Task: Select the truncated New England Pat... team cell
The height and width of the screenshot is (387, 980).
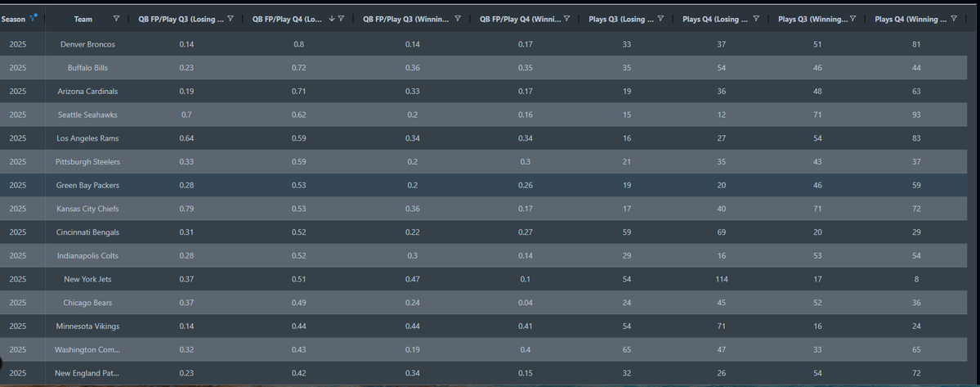Action: tap(87, 372)
